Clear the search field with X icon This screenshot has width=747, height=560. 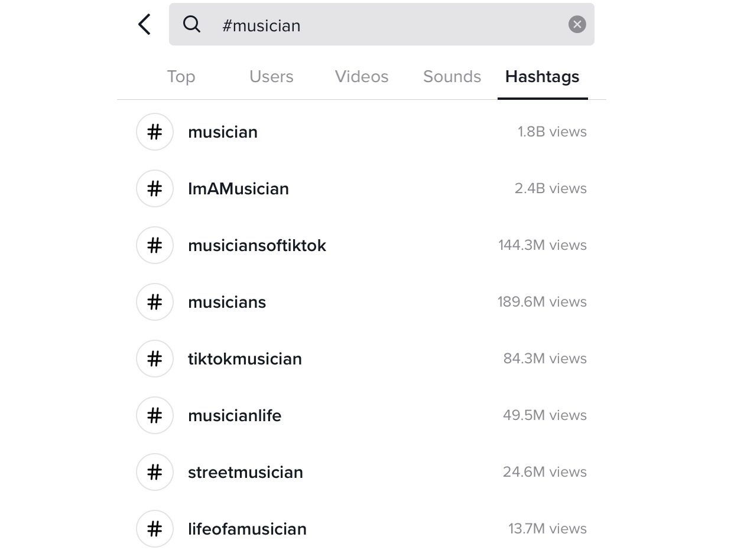point(577,24)
